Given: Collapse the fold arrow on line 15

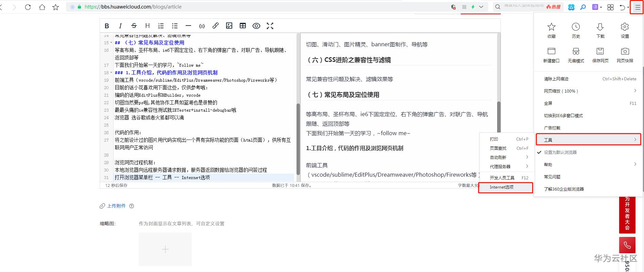Looking at the screenshot, I should tap(111, 43).
